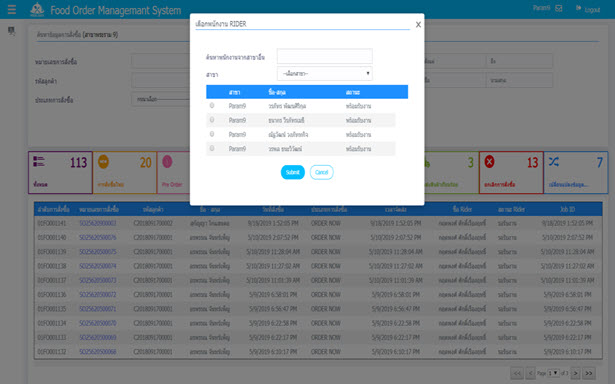
Task: Click customer code C201809170002 in table
Action: click(x=153, y=223)
